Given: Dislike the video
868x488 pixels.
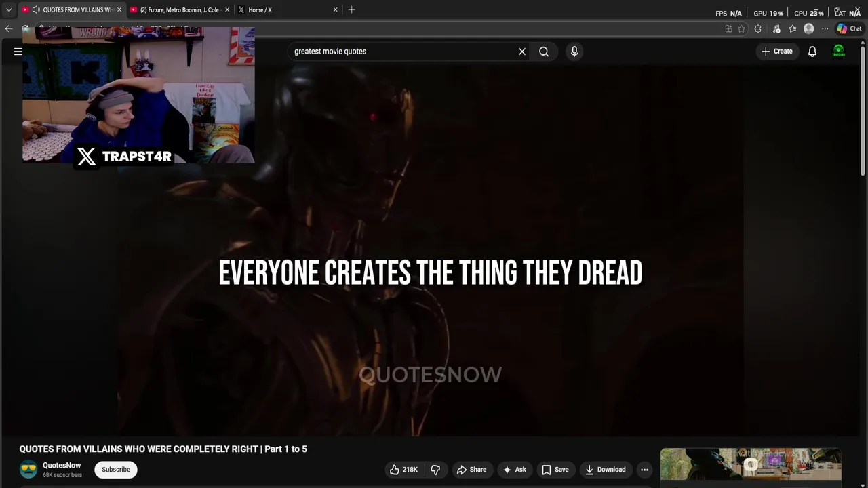Looking at the screenshot, I should point(435,470).
